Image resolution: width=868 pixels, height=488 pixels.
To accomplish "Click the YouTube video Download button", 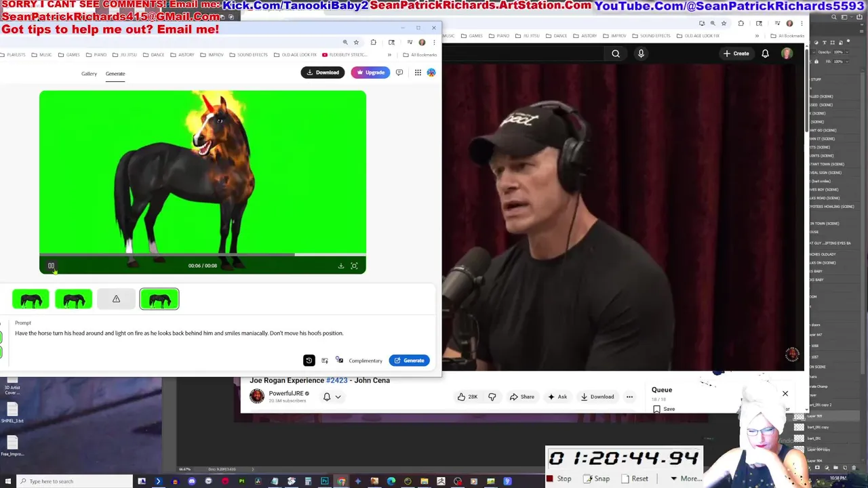I will (597, 396).
